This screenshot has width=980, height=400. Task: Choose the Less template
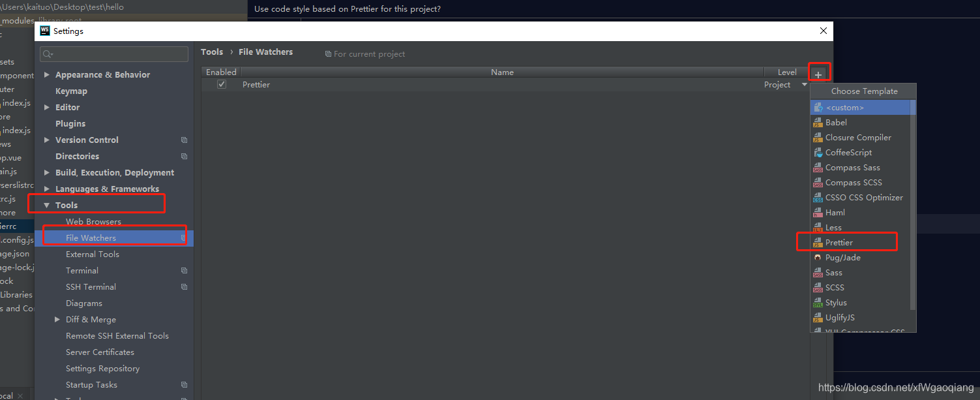point(861,227)
